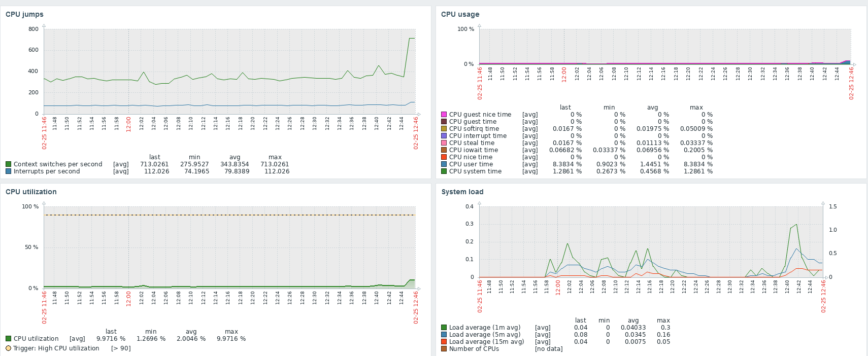
Task: Click the CPU iowait max value 0.2005 %
Action: point(698,150)
